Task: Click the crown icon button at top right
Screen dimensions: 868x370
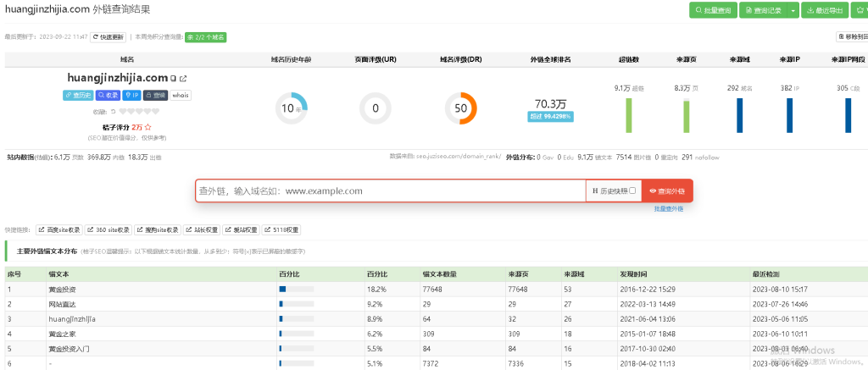Action: (860, 10)
